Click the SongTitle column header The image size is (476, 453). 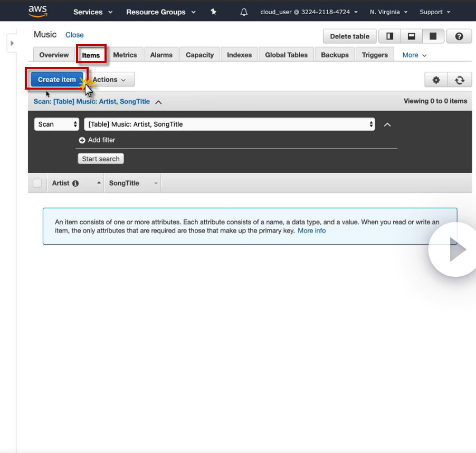124,183
